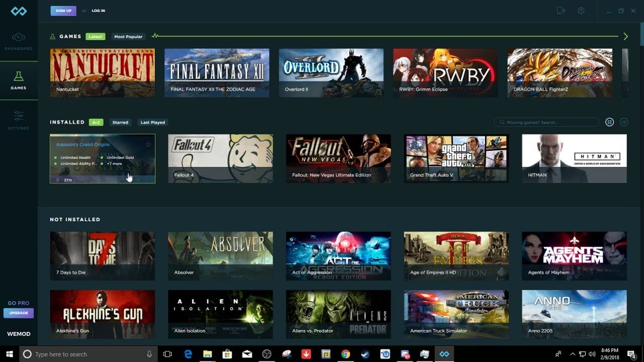
Task: Open the help question mark icon
Action: coord(581,11)
